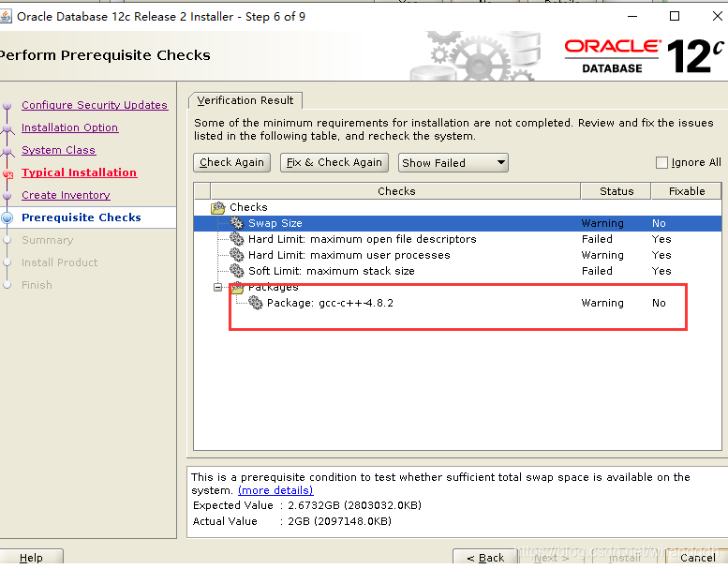This screenshot has width=728, height=569.
Task: Click Yes fixable value for maximum stack size
Action: 661,271
